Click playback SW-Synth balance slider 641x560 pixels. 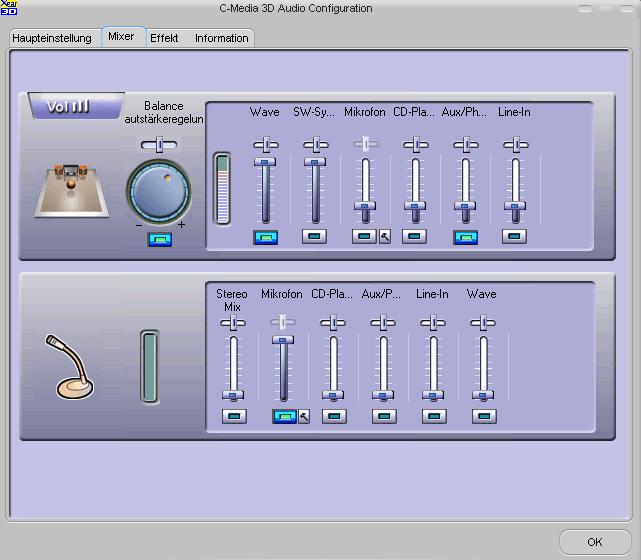pyautogui.click(x=316, y=145)
